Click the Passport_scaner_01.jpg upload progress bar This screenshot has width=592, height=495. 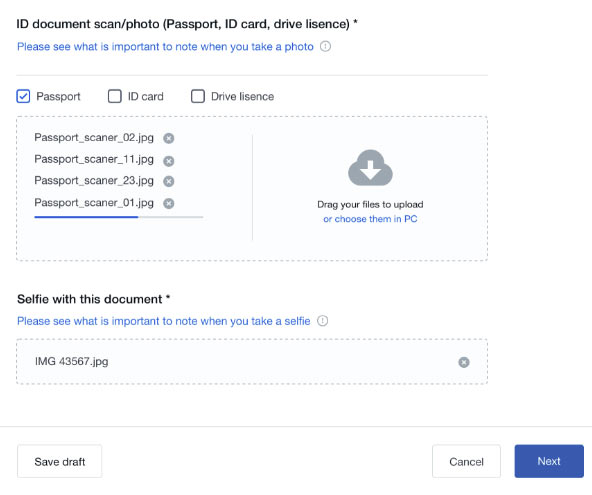pos(119,217)
